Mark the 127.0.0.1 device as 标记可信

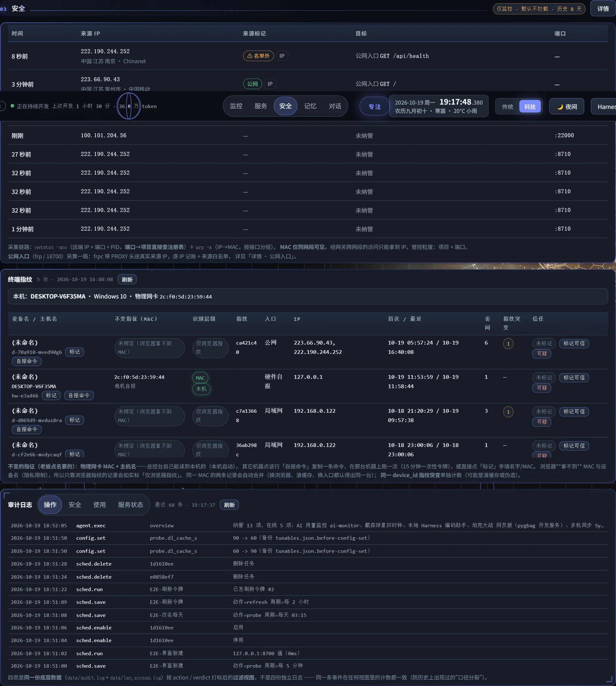pos(574,378)
